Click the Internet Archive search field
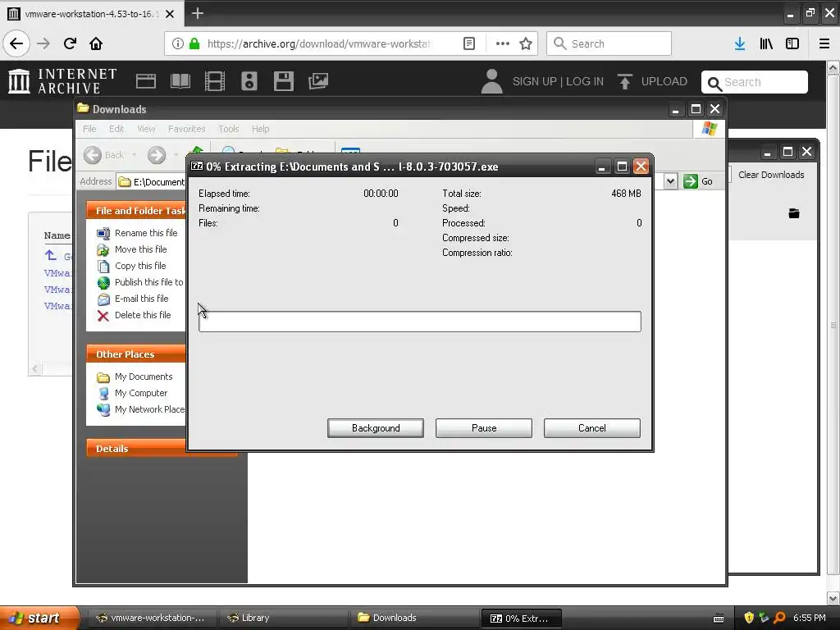The width and height of the screenshot is (840, 630). click(x=755, y=82)
